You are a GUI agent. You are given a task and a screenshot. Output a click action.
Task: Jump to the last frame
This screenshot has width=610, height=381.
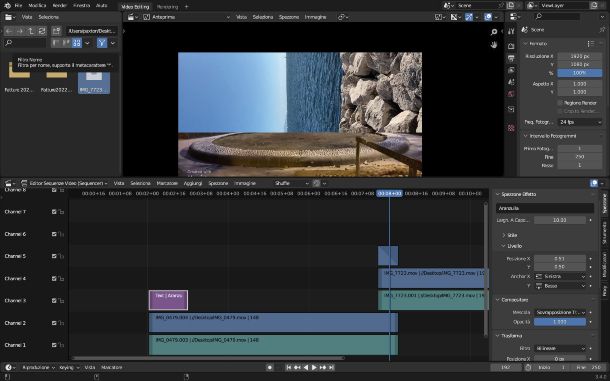[331, 367]
